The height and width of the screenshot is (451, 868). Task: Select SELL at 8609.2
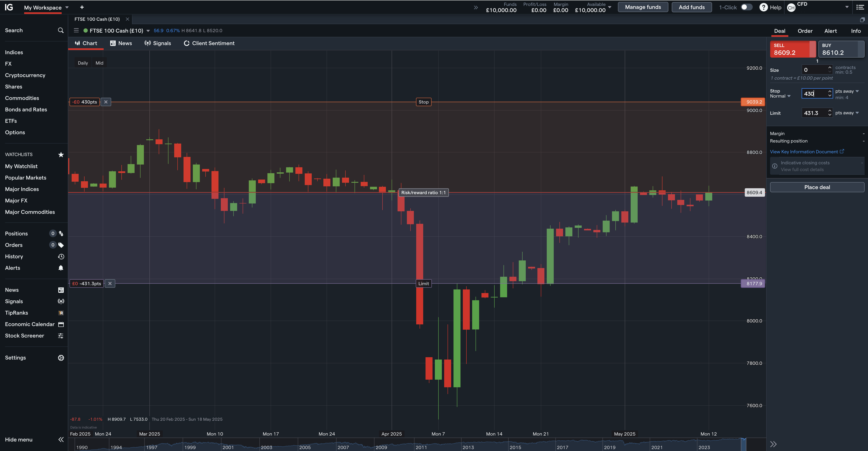coord(793,49)
